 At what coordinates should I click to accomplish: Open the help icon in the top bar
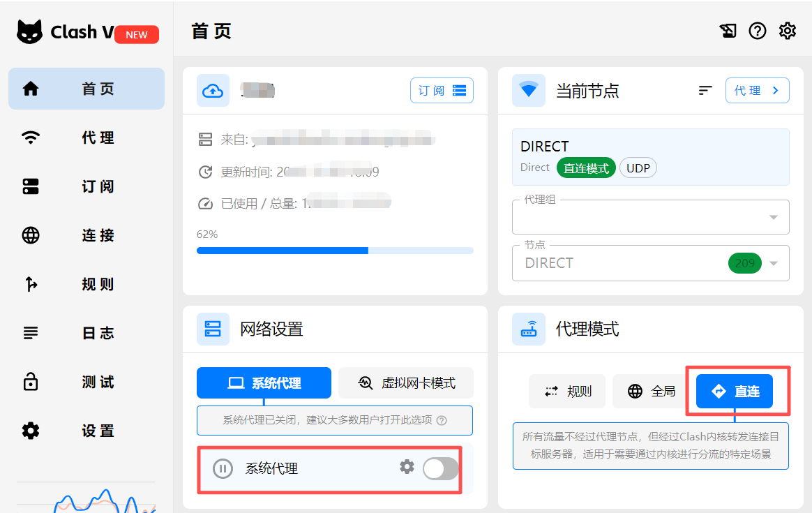pos(758,31)
